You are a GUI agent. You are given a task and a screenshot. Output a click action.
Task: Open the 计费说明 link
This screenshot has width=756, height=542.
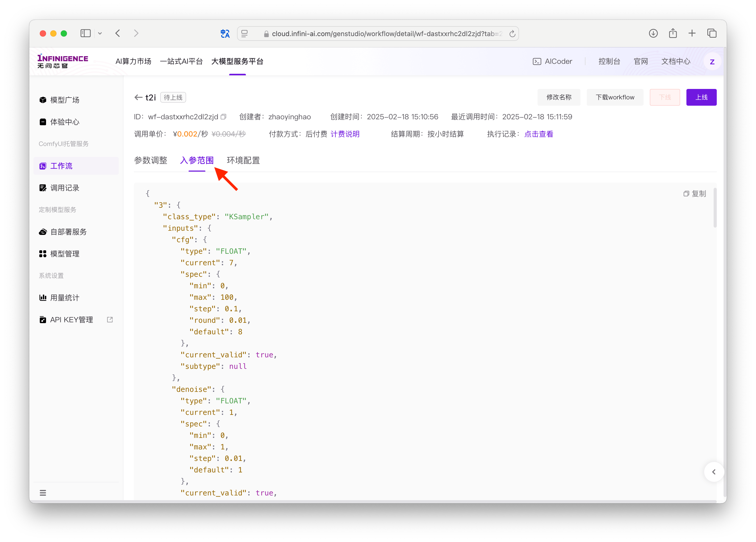click(345, 134)
